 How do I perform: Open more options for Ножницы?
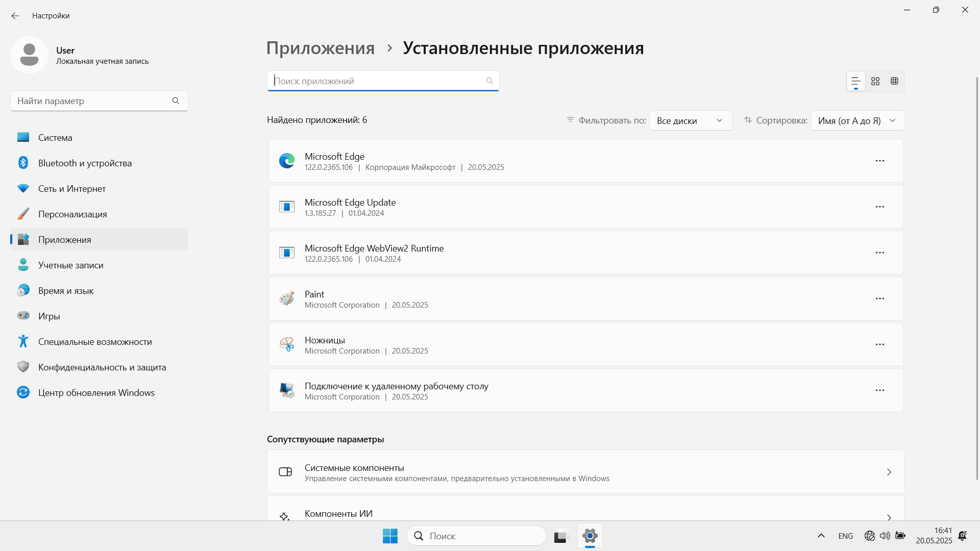(880, 344)
